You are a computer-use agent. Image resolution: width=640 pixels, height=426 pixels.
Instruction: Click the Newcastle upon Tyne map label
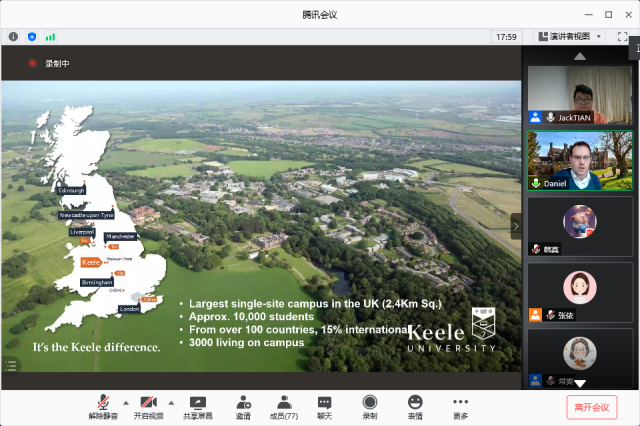coord(86,215)
